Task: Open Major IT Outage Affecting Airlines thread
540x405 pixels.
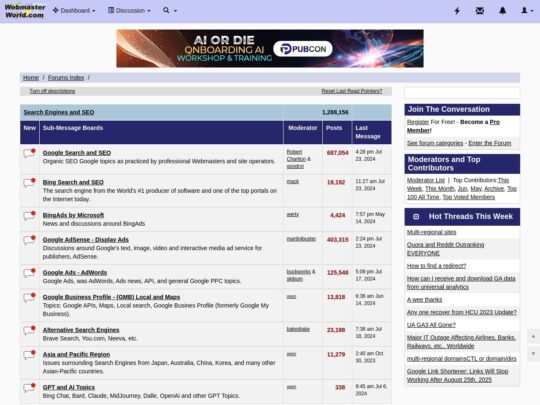Action: coord(461,342)
